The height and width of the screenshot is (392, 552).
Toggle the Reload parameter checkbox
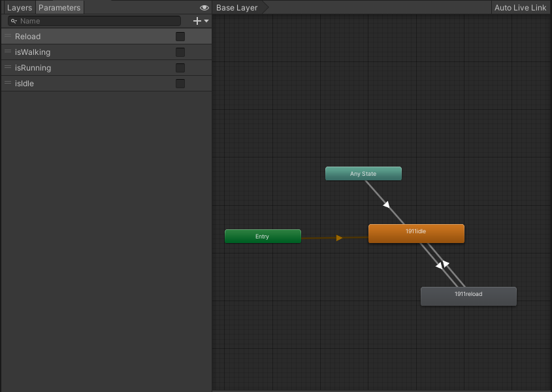180,37
